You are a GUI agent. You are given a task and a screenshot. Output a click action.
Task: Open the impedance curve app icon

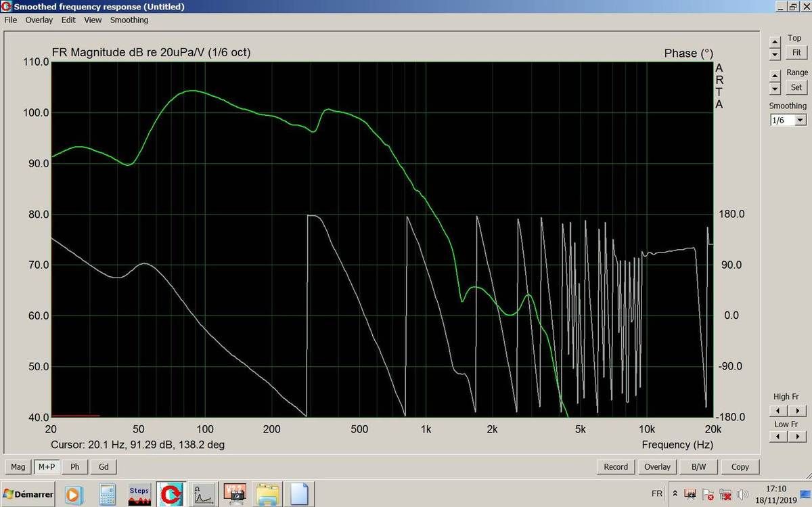(x=204, y=494)
